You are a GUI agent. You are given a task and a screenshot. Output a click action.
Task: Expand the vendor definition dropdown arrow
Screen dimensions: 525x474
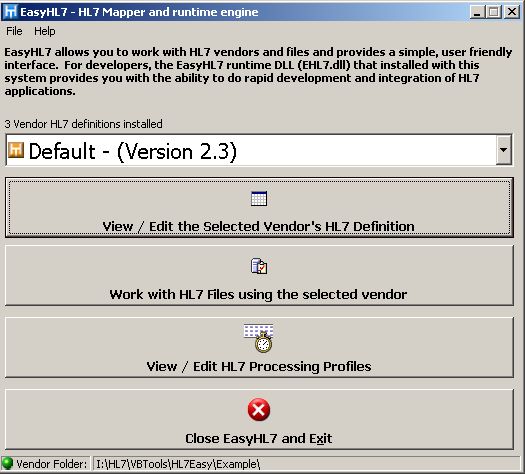(x=503, y=150)
